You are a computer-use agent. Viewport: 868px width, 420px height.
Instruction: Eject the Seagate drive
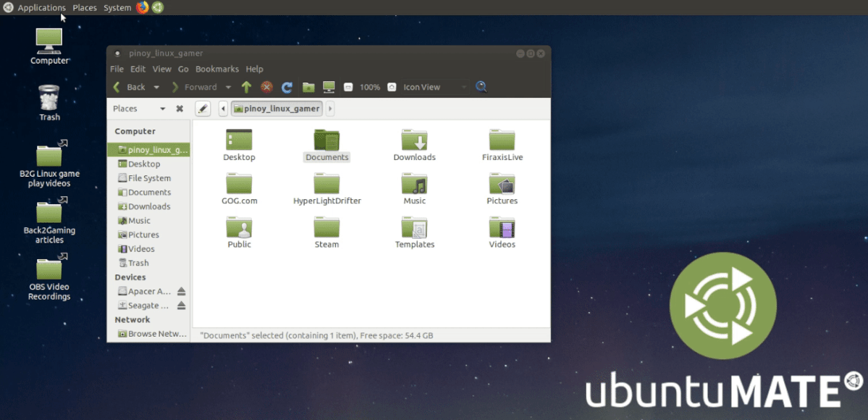tap(181, 305)
